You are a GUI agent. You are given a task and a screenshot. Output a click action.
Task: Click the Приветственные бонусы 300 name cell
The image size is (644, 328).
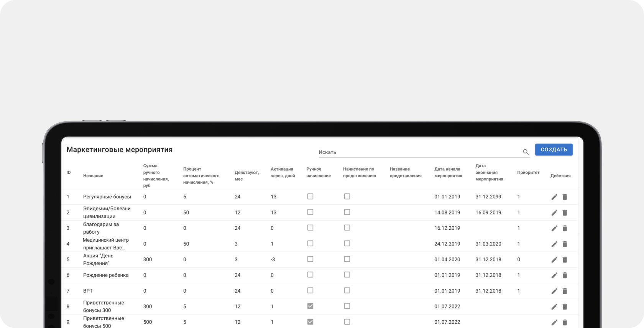tap(103, 307)
